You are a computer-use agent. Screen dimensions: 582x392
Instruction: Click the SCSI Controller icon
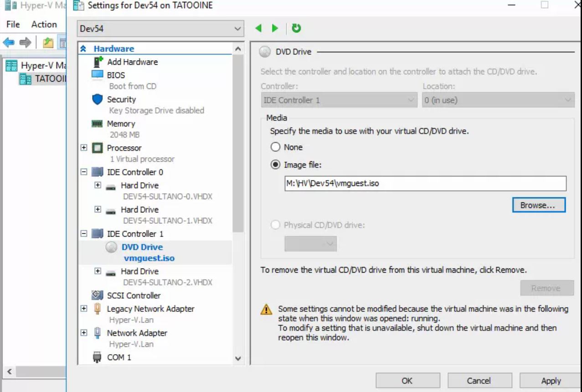click(98, 295)
